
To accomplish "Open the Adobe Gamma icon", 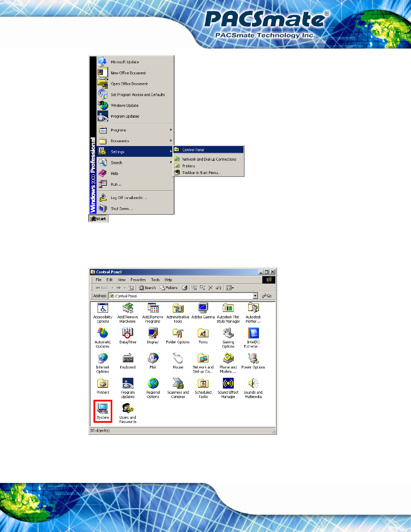I will (x=203, y=311).
